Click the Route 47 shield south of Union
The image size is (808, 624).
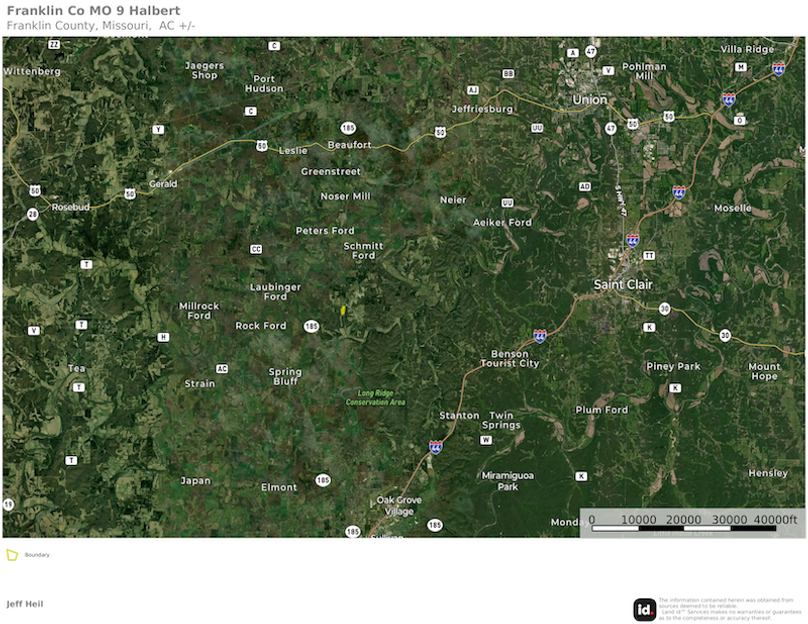611,128
